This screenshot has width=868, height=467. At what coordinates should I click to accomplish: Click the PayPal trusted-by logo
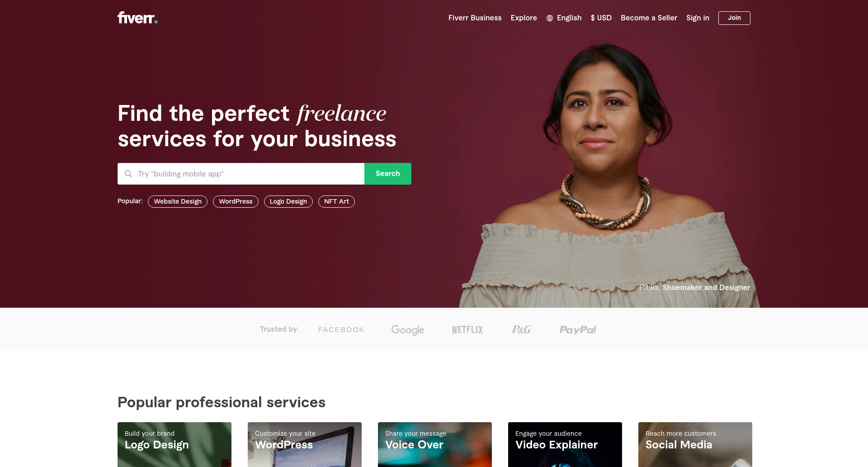pyautogui.click(x=578, y=330)
